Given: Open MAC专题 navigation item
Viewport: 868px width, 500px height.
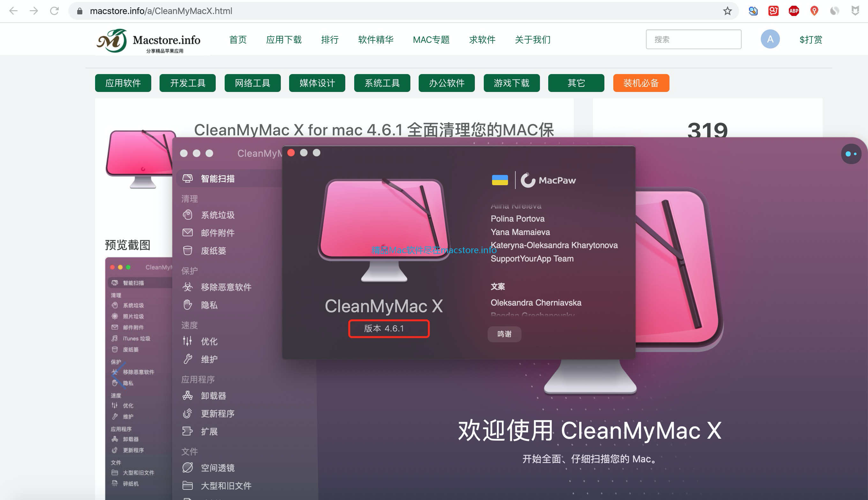Looking at the screenshot, I should pyautogui.click(x=431, y=40).
